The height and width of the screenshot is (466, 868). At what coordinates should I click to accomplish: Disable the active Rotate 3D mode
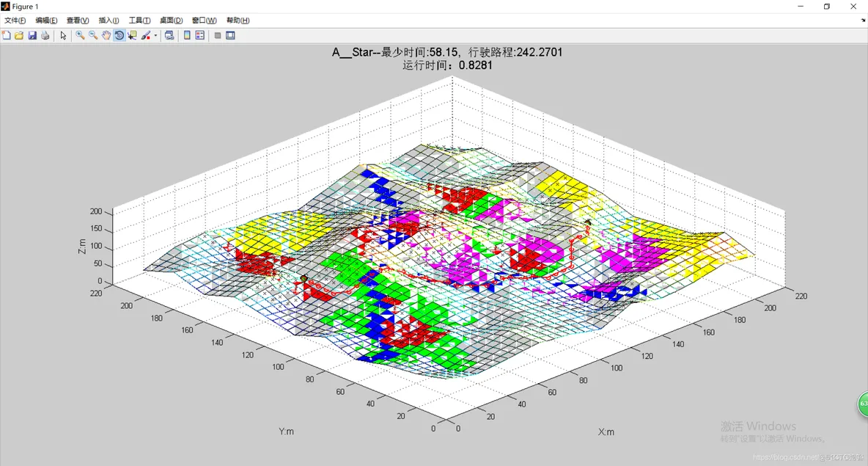[119, 34]
